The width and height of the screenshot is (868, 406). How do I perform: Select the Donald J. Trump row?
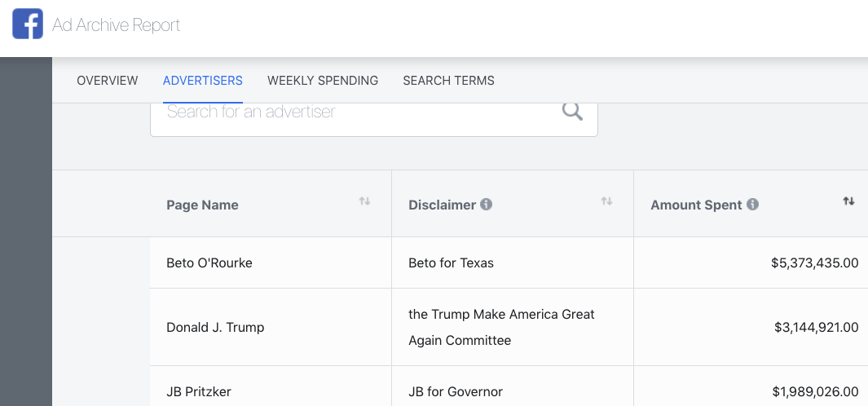pos(215,327)
